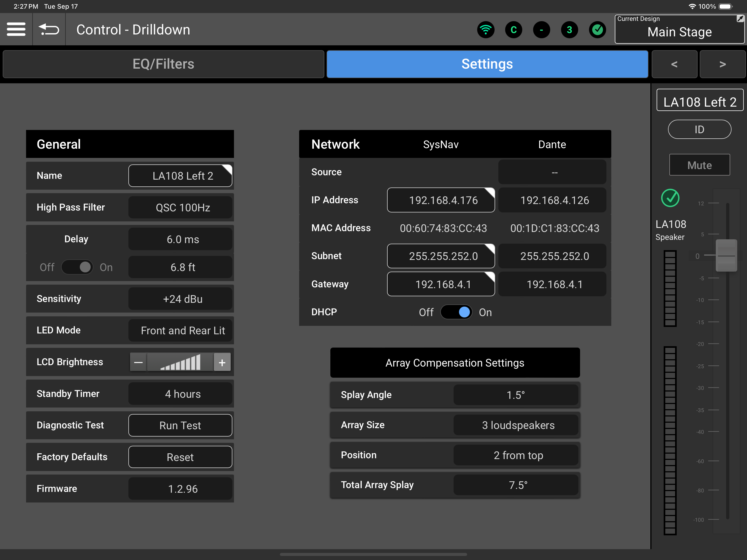
Task: Tap the Total Array Splay 7.5° value
Action: [x=516, y=485]
